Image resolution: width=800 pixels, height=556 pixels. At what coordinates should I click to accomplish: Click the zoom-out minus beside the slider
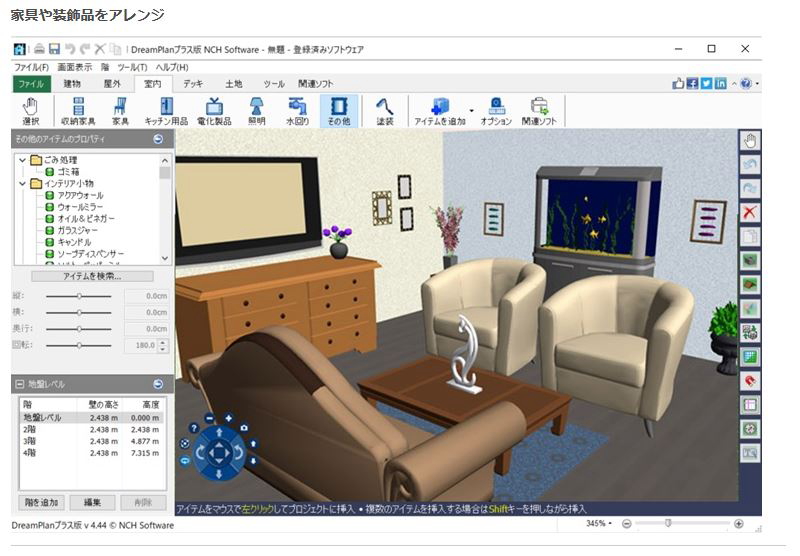pos(627,523)
